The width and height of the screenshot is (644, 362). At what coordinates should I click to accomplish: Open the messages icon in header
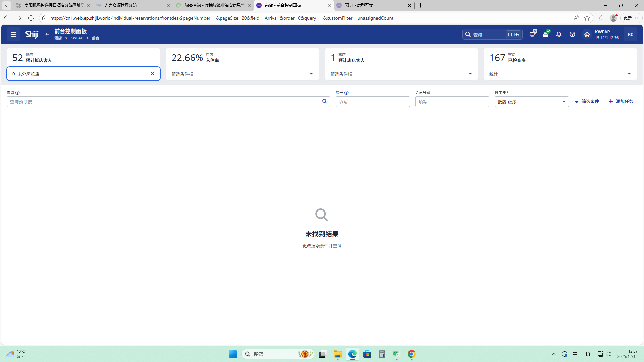point(532,34)
